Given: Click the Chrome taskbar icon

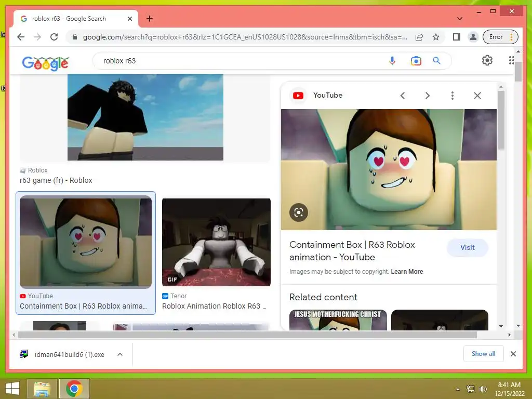Looking at the screenshot, I should [x=74, y=389].
